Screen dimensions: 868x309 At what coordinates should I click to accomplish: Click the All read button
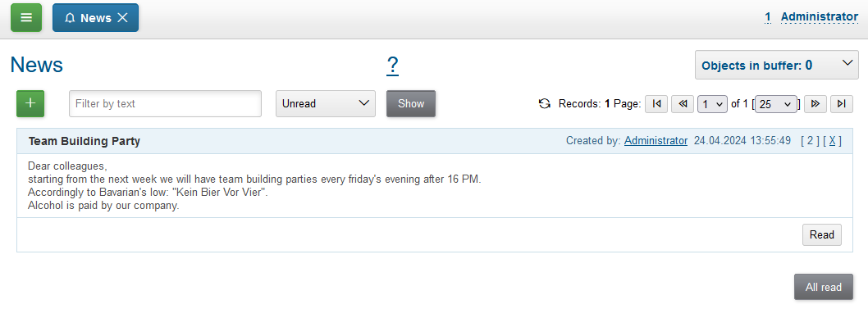click(824, 288)
